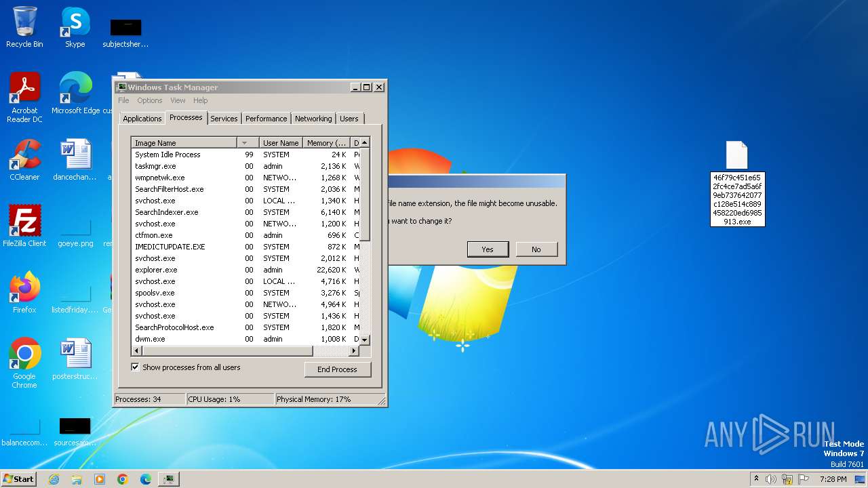This screenshot has height=488, width=868.
Task: Select the posterstruc Word document icon
Action: (75, 360)
